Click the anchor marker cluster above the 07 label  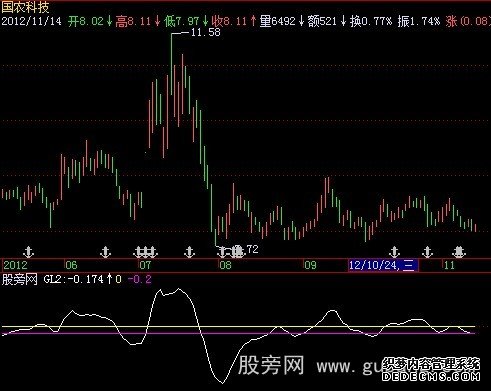click(x=146, y=252)
